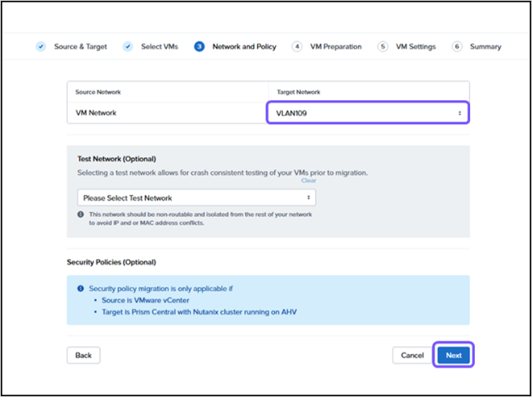532x397 pixels.
Task: Click the checkmark icon beside Select VMs
Action: [x=128, y=46]
